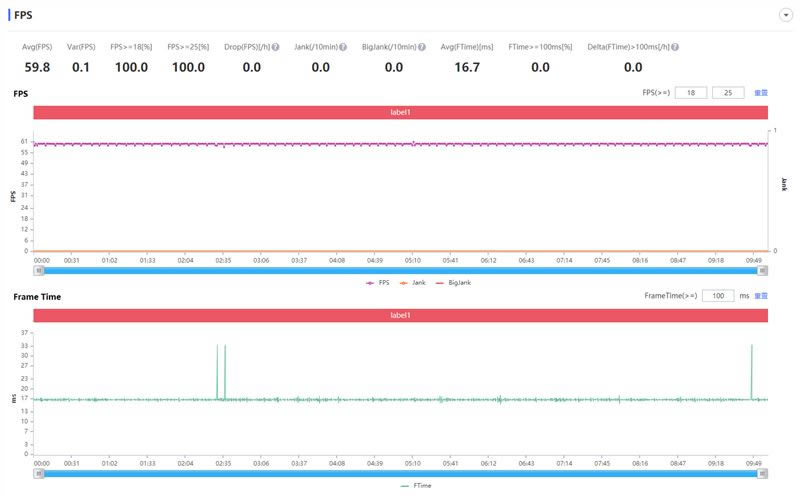Toggle the FPS series in the legend
The width and height of the screenshot is (800, 496).
[378, 283]
